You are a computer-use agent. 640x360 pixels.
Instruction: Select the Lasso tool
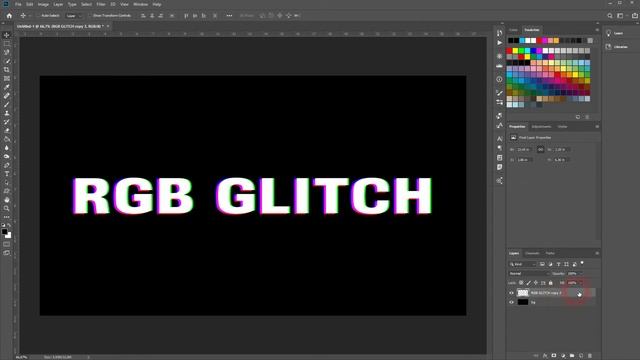click(7, 52)
